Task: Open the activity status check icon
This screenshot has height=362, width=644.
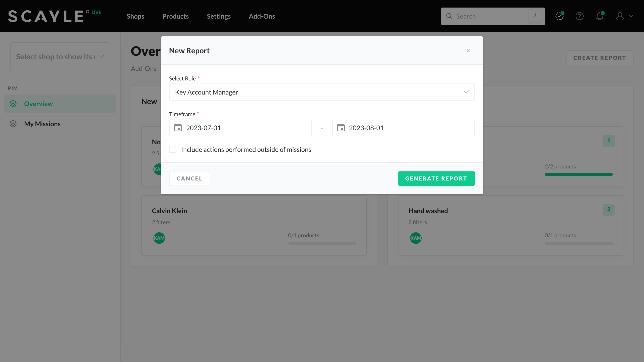Action: (559, 16)
